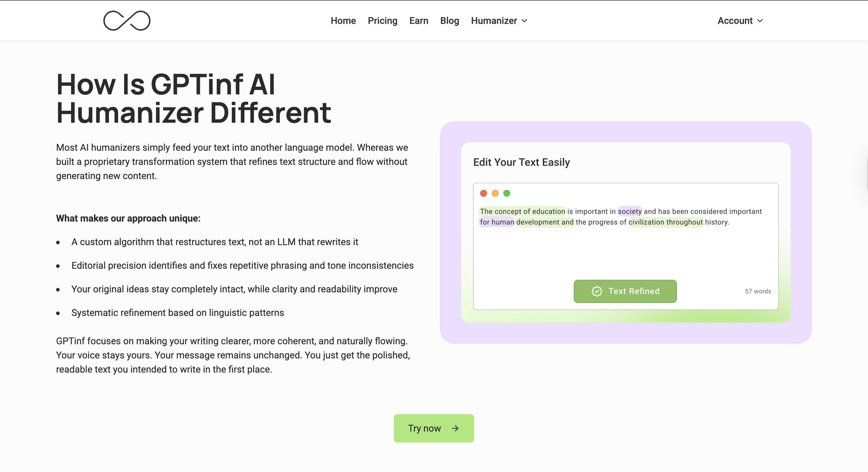868x472 pixels.
Task: Select the highlighted 'civilization throughout' phrase
Action: pyautogui.click(x=665, y=222)
